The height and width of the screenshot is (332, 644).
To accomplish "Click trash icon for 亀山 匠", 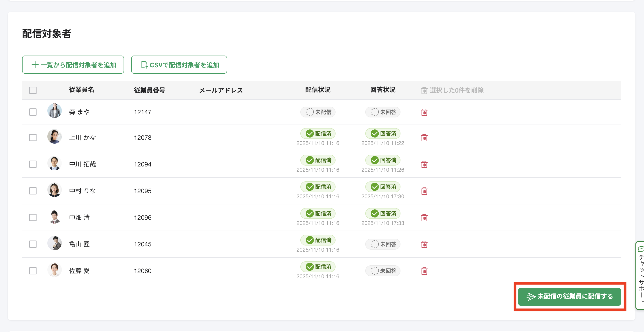I will [424, 244].
